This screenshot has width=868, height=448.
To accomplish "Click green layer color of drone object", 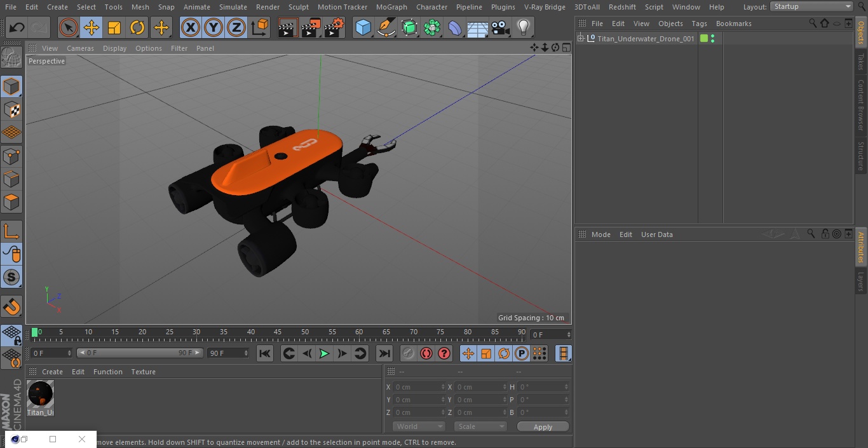I will [704, 39].
